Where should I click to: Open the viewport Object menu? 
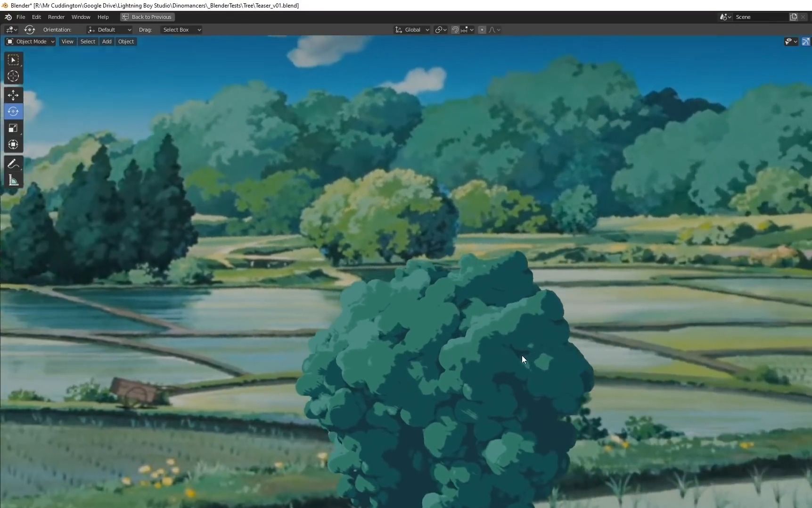point(126,42)
